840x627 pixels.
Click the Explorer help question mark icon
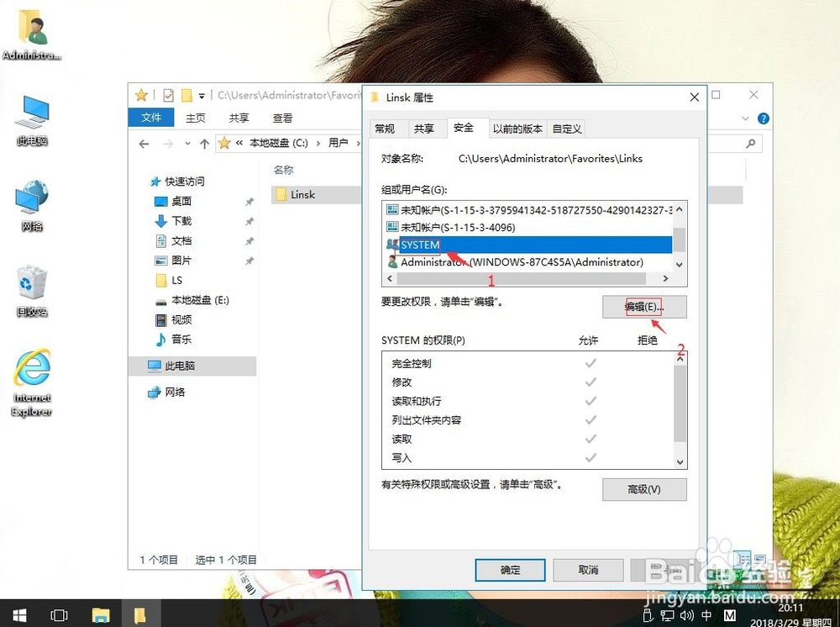tap(764, 119)
